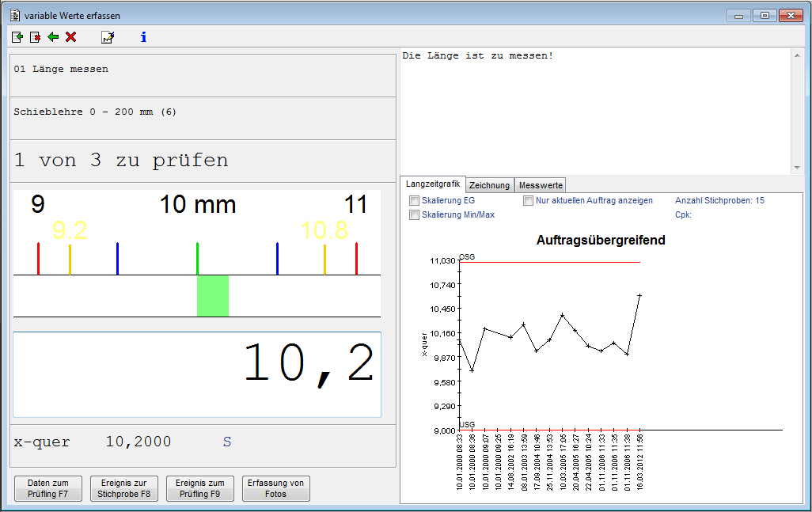
Task: Click the red X cancel icon
Action: (x=71, y=37)
